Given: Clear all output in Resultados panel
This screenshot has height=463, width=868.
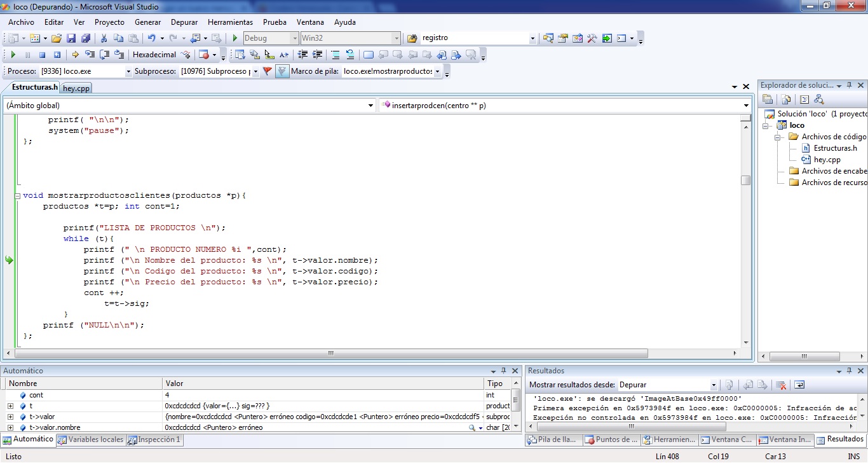Looking at the screenshot, I should coord(781,385).
